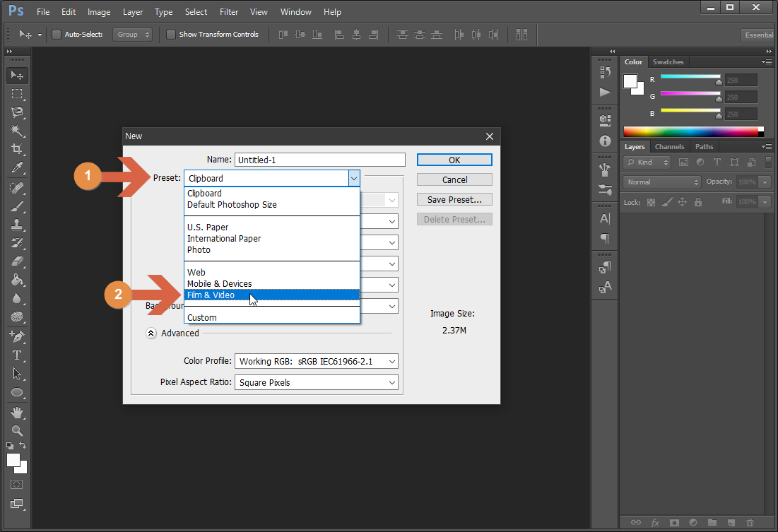The image size is (778, 532).
Task: Select the Blur tool
Action: [17, 297]
